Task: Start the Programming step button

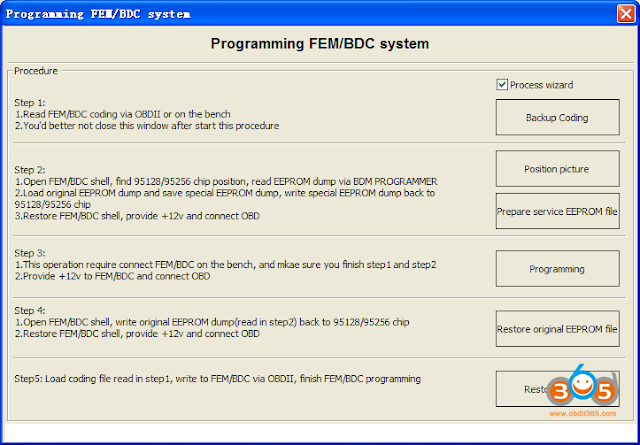Action: tap(557, 268)
